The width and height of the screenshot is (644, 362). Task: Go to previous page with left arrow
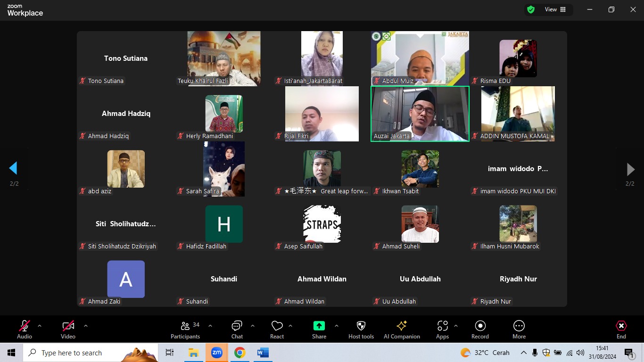pyautogui.click(x=13, y=168)
